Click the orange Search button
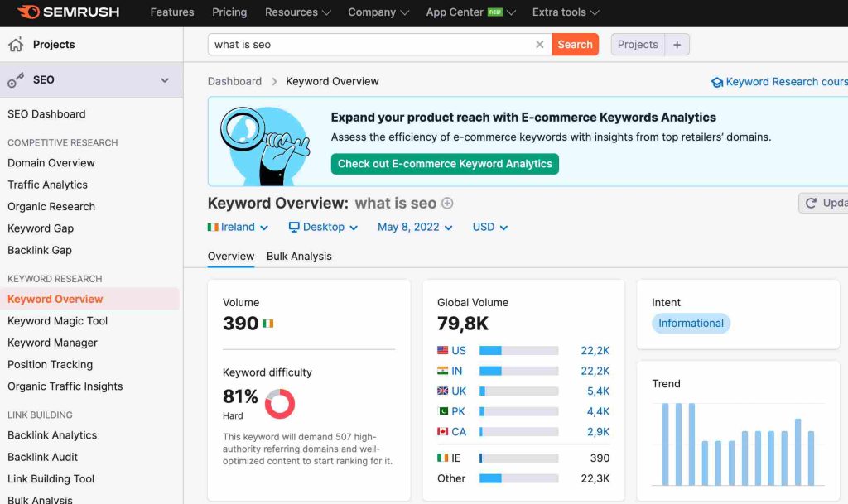Viewport: 848px width, 504px height. [575, 45]
